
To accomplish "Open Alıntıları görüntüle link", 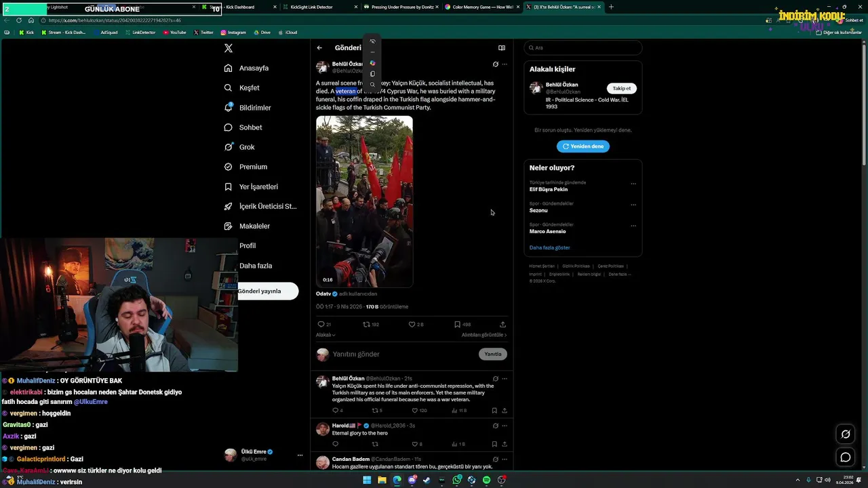I will 484,335.
